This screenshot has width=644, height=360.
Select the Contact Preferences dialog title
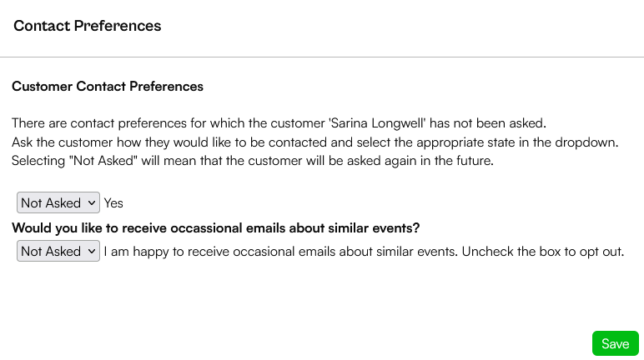tap(87, 26)
